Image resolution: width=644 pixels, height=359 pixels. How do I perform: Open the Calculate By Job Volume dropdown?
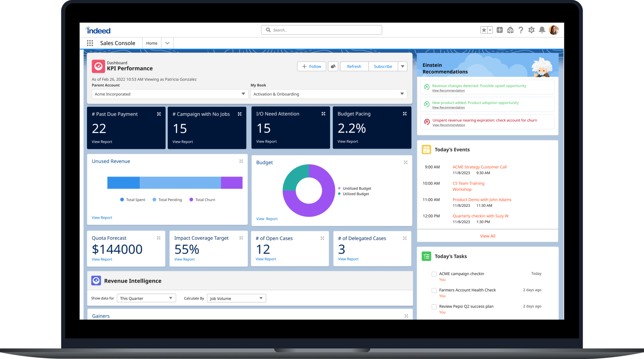pyautogui.click(x=261, y=298)
